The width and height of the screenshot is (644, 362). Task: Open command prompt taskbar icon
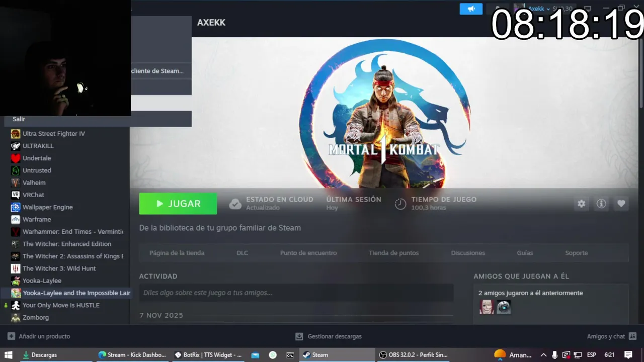290,354
